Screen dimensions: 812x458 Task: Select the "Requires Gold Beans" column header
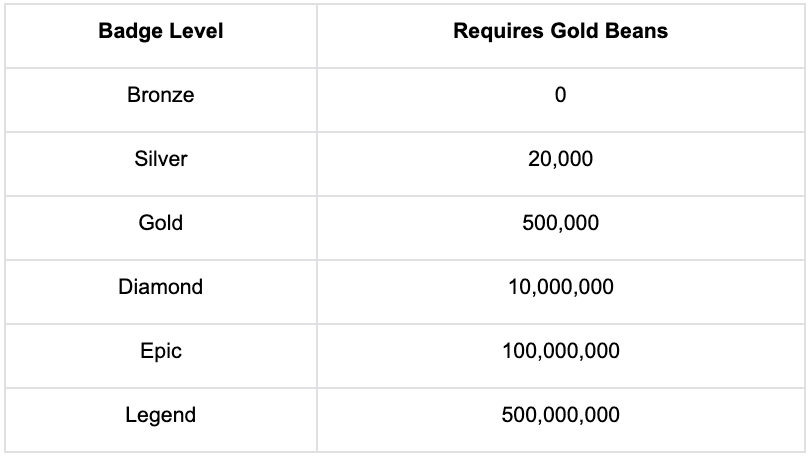tap(560, 31)
